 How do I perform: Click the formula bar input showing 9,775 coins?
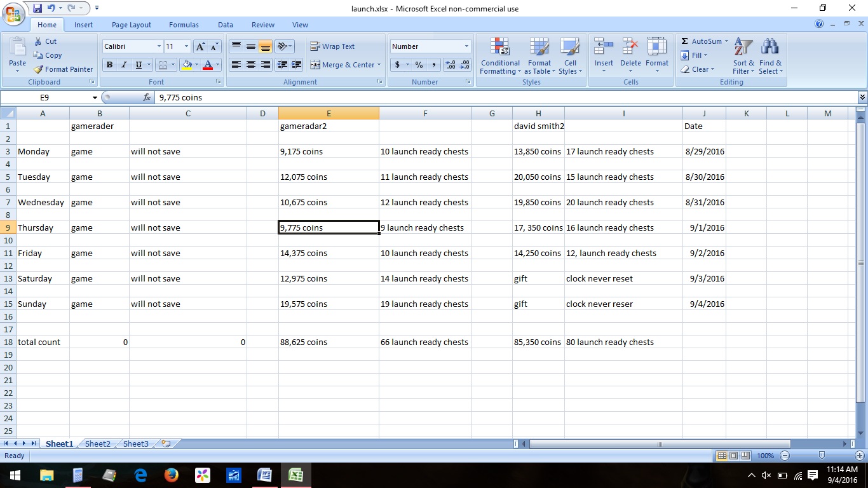point(506,97)
